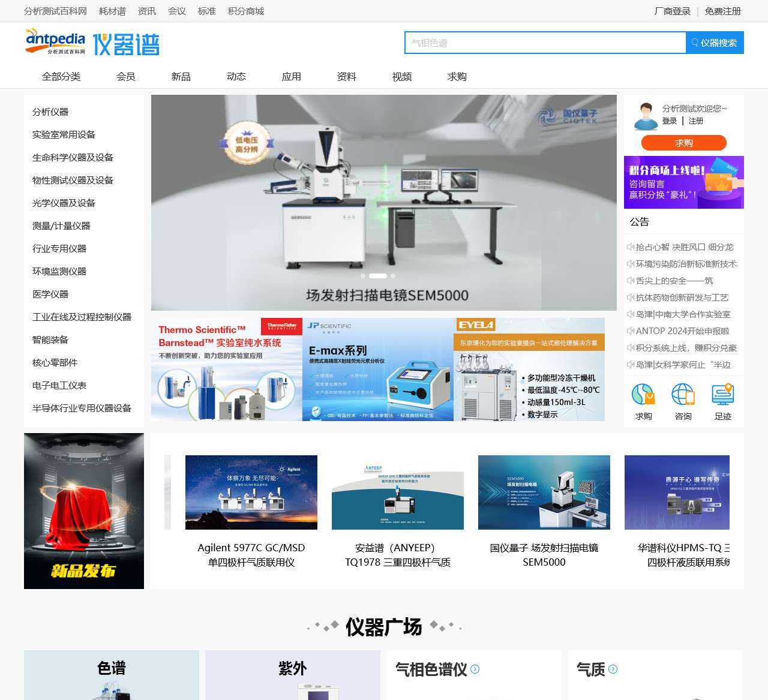Viewport: 768px width, 700px height.
Task: Open the 新品发布 red cloth banner
Action: click(x=84, y=511)
